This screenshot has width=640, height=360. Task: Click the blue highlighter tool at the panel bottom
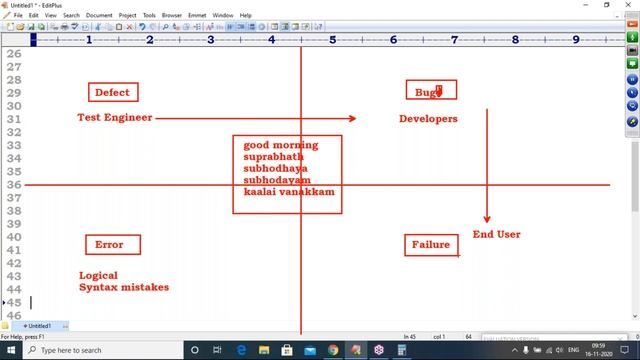coord(632,122)
